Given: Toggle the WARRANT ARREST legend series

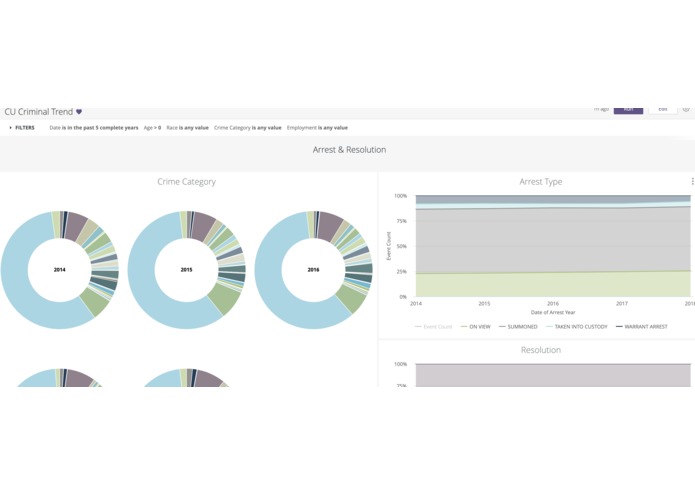Looking at the screenshot, I should click(642, 327).
